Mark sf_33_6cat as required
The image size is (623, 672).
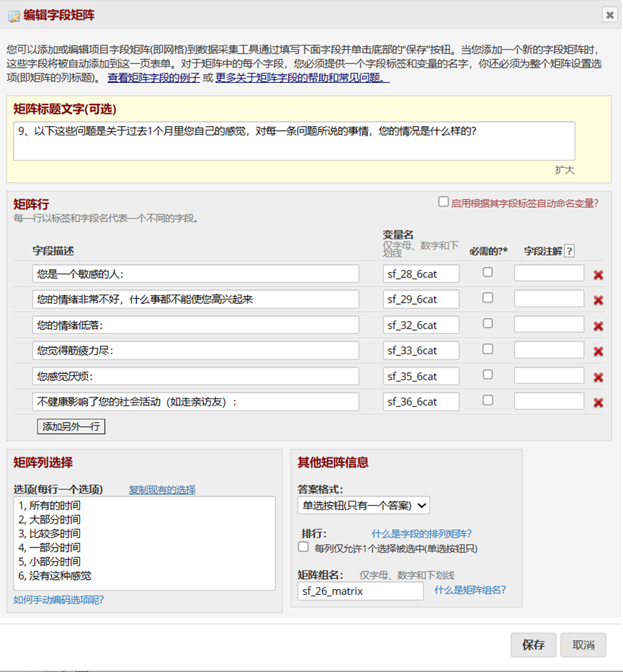pyautogui.click(x=488, y=349)
